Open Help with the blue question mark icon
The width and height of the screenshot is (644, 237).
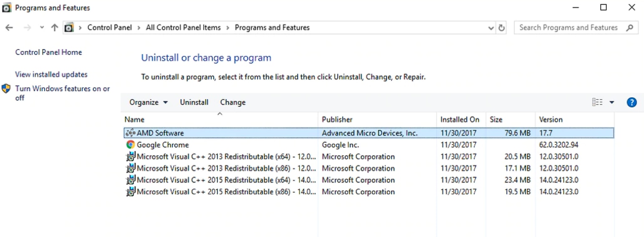pyautogui.click(x=631, y=102)
